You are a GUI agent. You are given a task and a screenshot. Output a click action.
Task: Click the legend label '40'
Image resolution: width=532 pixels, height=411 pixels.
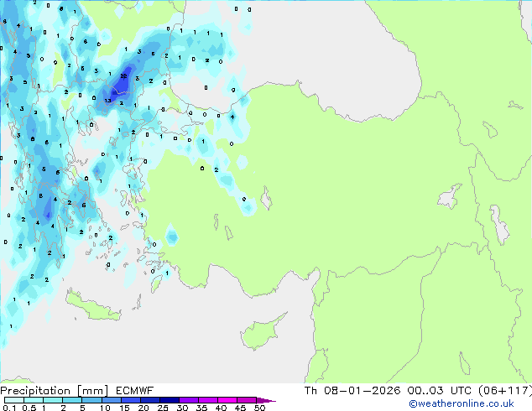(x=221, y=408)
